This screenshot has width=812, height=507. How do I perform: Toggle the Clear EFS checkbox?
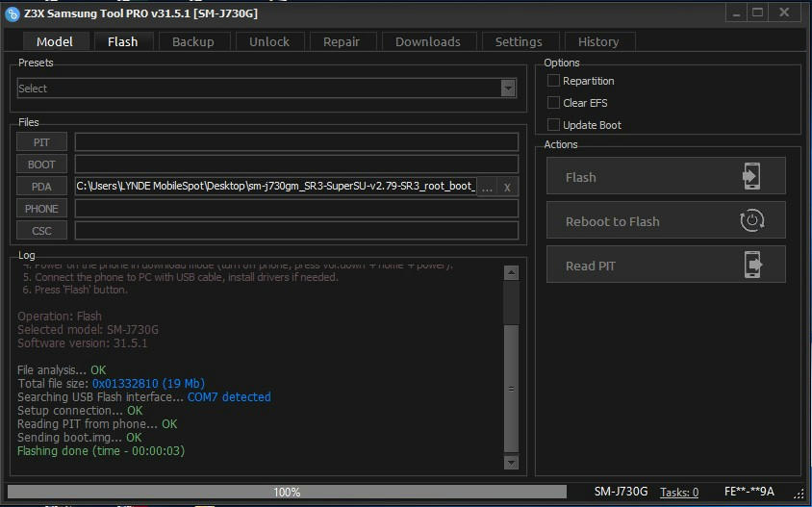click(x=553, y=103)
